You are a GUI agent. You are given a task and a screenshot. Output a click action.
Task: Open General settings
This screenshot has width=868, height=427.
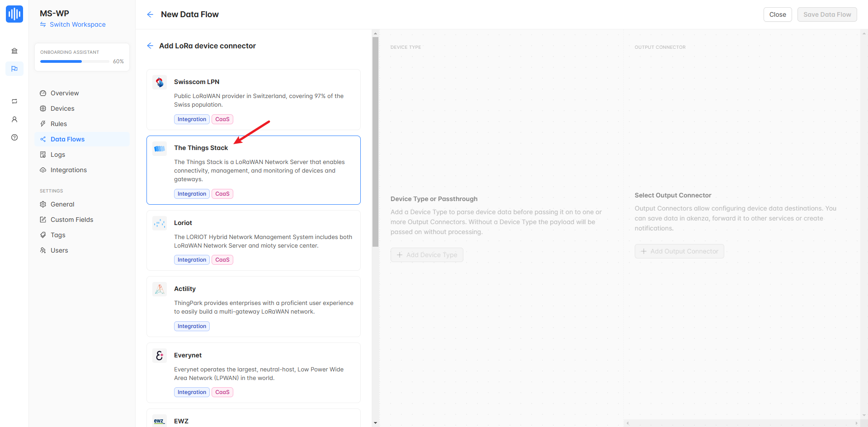coord(82,204)
